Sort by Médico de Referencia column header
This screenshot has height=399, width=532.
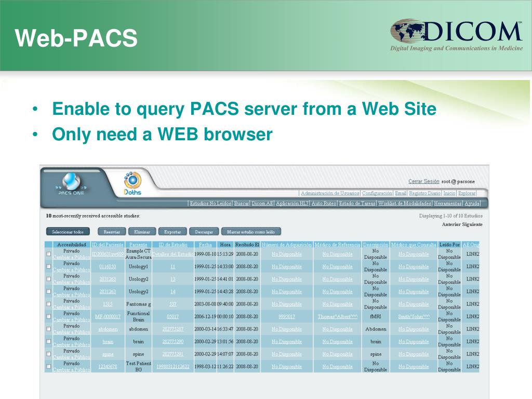337,245
